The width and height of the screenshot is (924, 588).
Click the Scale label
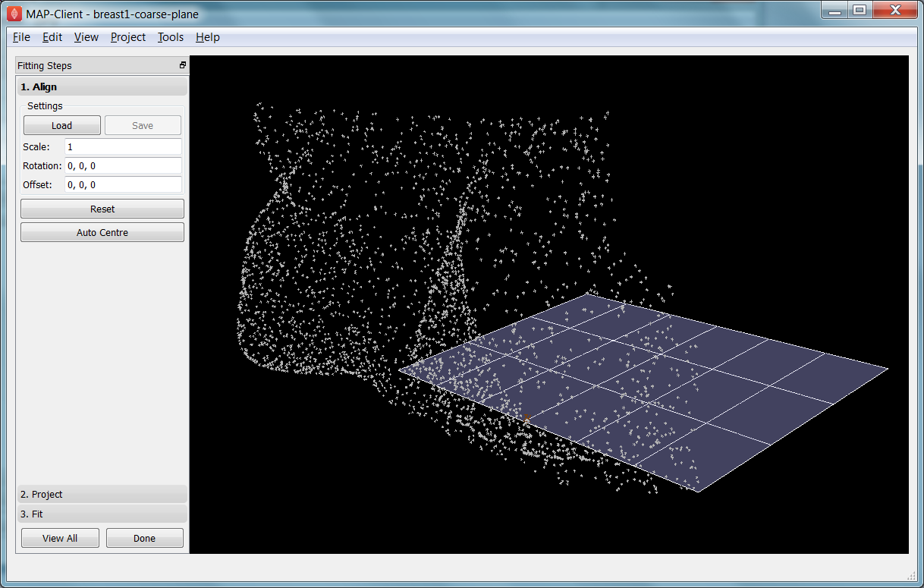36,146
